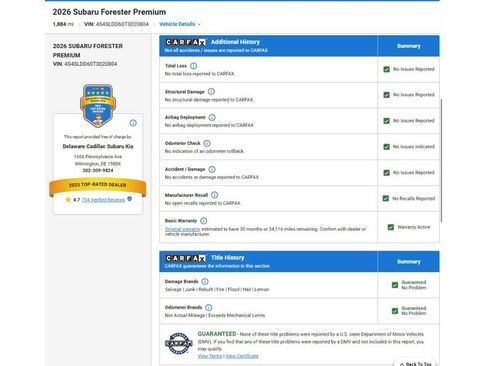Open the View Terms link
The width and height of the screenshot is (488, 366).
point(210,356)
